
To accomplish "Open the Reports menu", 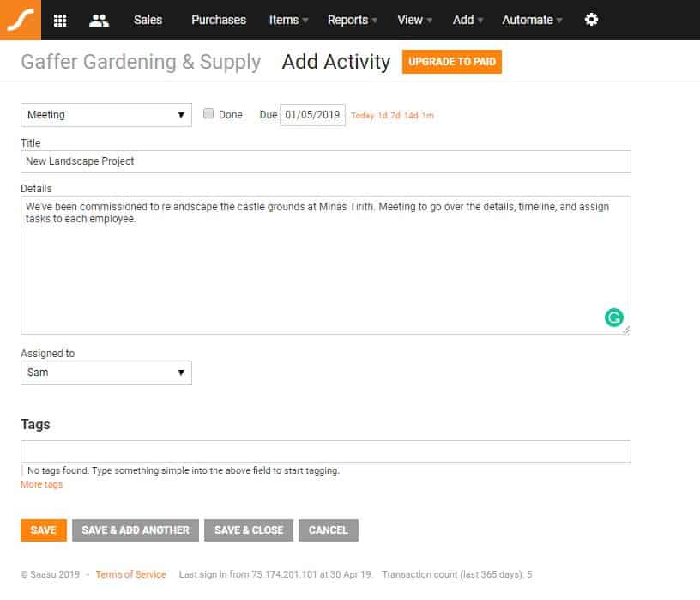I will (x=353, y=20).
